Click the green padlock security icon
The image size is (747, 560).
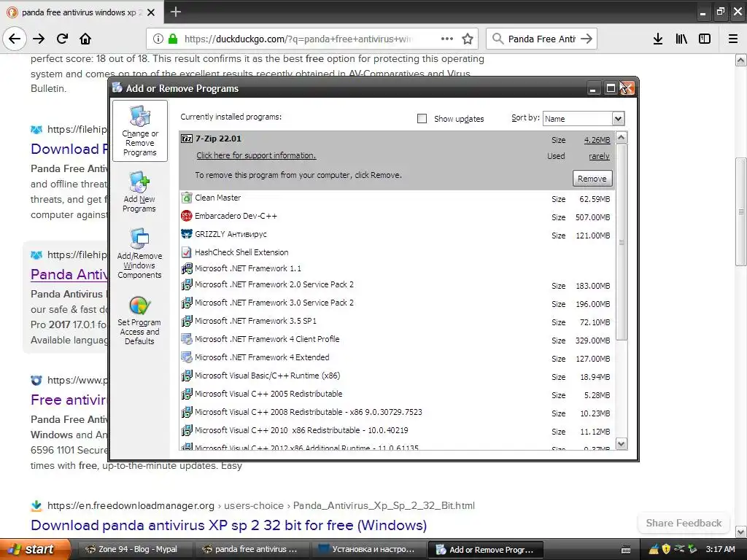[172, 39]
